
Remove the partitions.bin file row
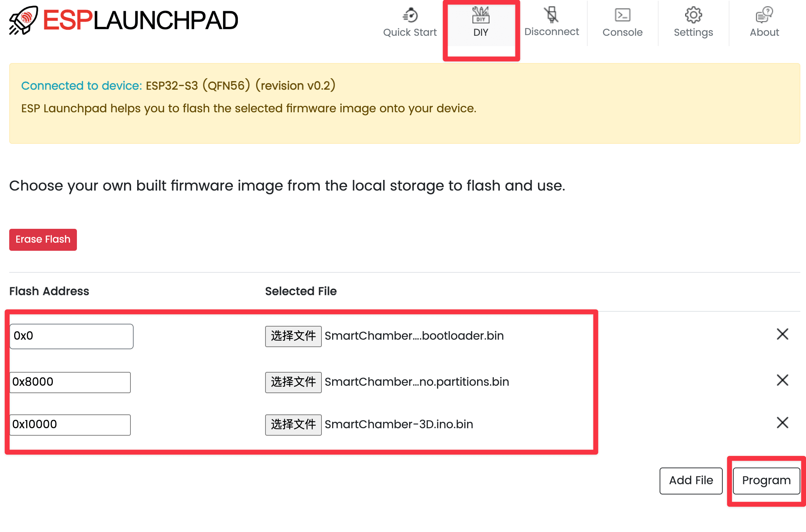[x=782, y=380]
